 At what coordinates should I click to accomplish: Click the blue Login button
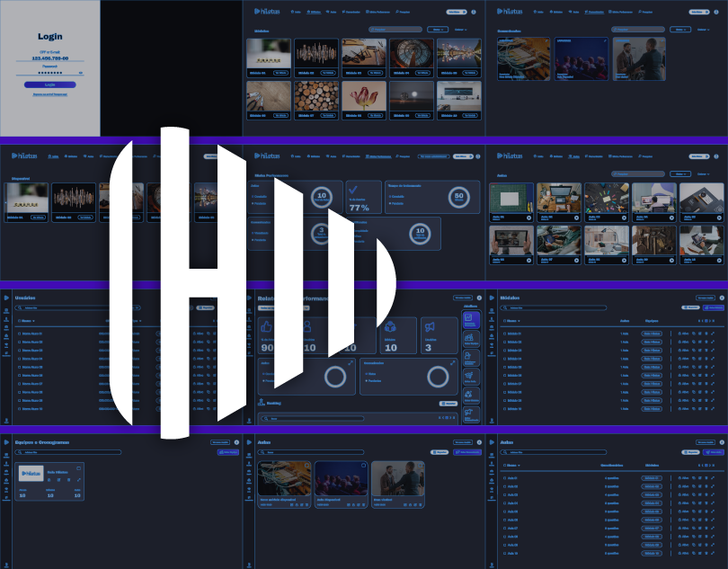(49, 84)
